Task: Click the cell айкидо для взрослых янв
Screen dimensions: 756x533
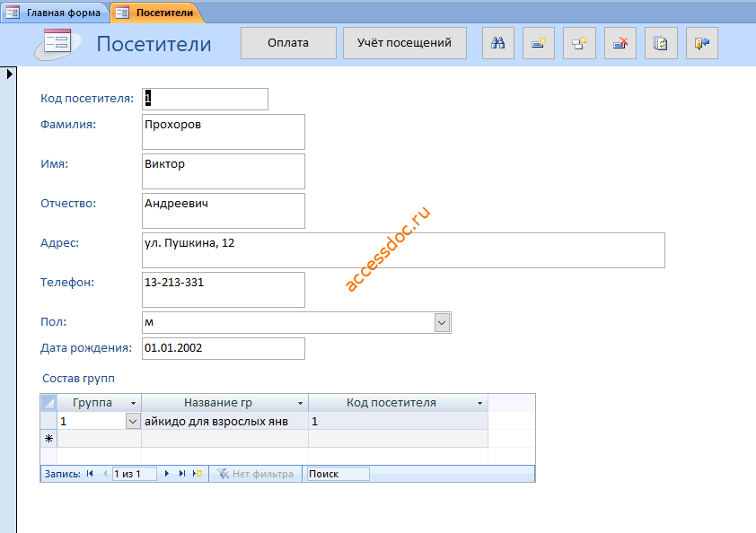Action: pos(224,421)
